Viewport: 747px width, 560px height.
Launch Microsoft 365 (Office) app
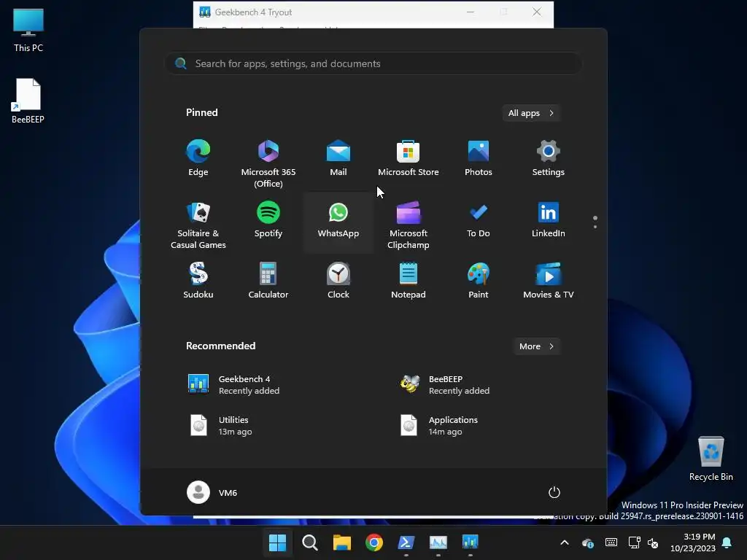(x=268, y=164)
